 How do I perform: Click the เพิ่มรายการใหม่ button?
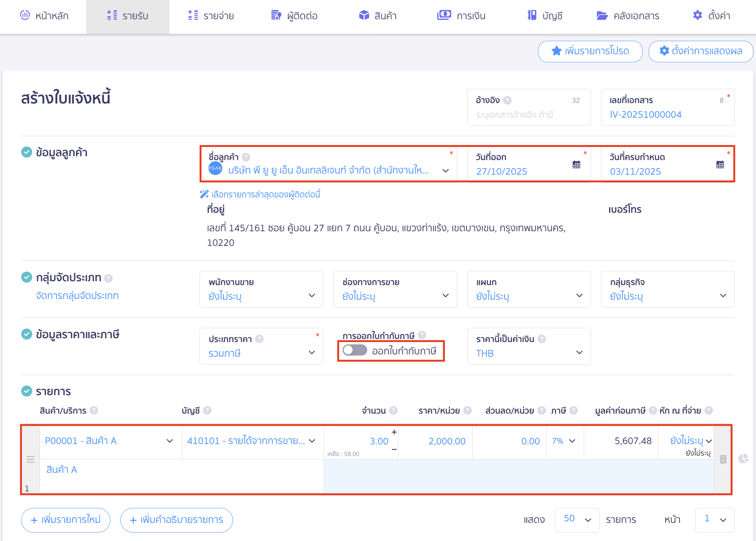(x=66, y=520)
